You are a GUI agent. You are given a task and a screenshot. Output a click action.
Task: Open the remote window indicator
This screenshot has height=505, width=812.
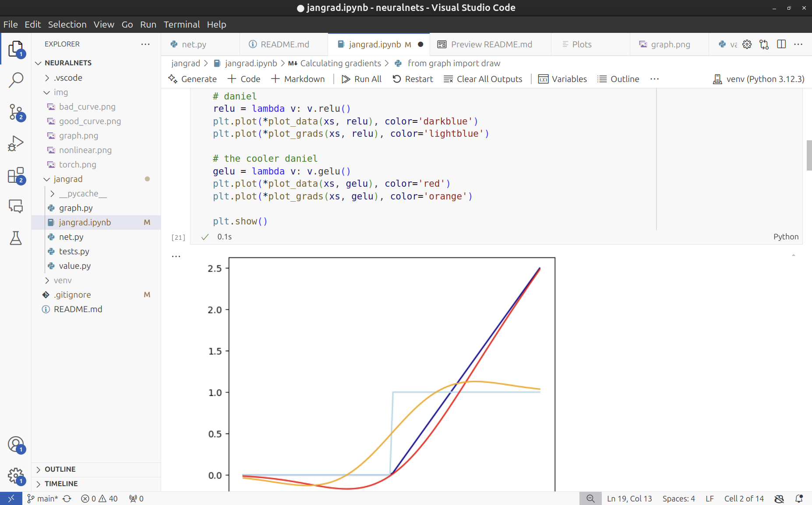11,498
